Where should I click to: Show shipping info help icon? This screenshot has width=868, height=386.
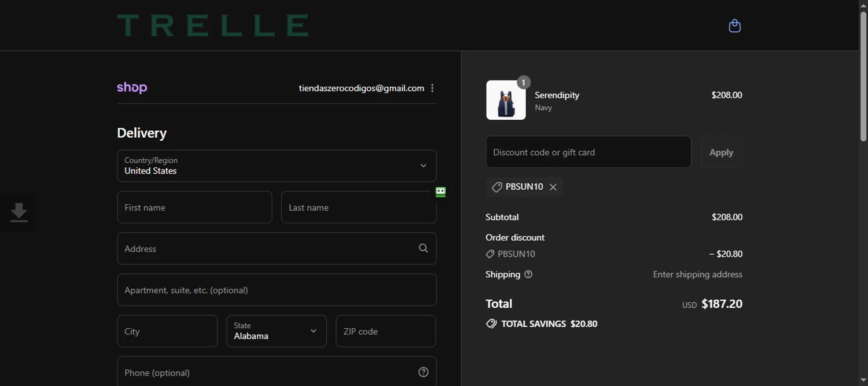528,274
